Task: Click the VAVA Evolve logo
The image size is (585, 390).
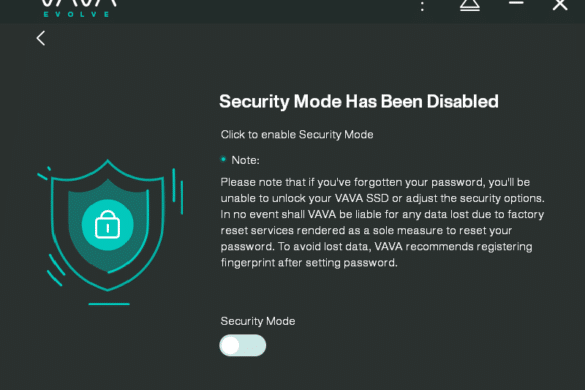Action: click(x=78, y=8)
